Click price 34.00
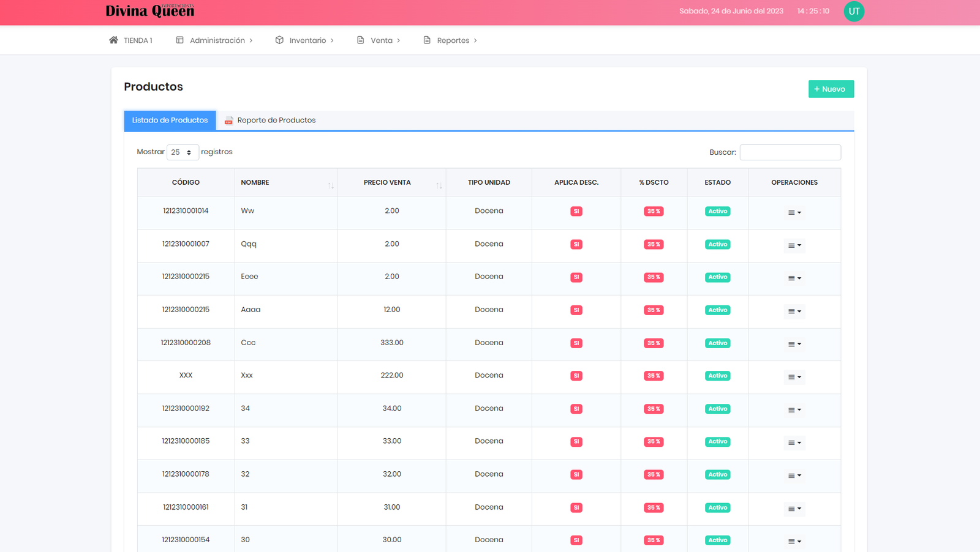The height and width of the screenshot is (552, 980). [x=392, y=408]
